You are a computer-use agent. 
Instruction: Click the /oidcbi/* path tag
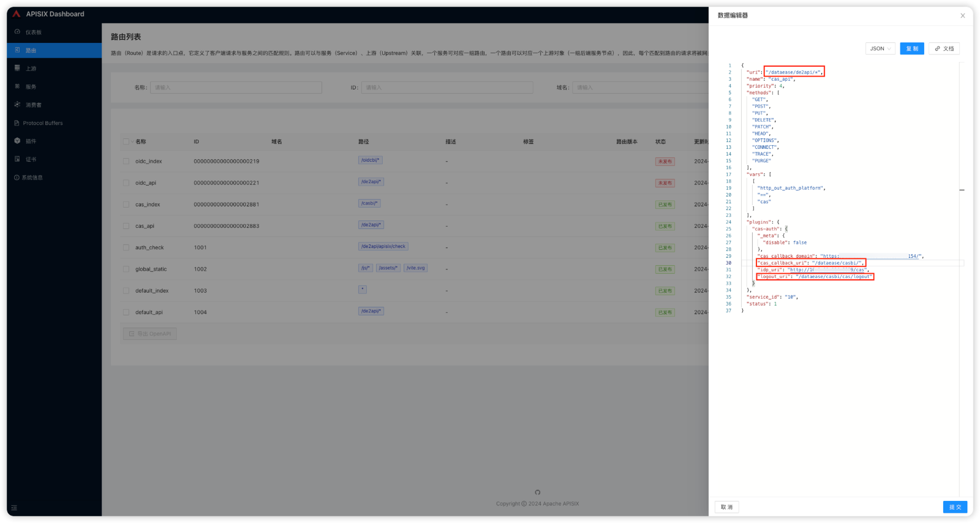371,160
